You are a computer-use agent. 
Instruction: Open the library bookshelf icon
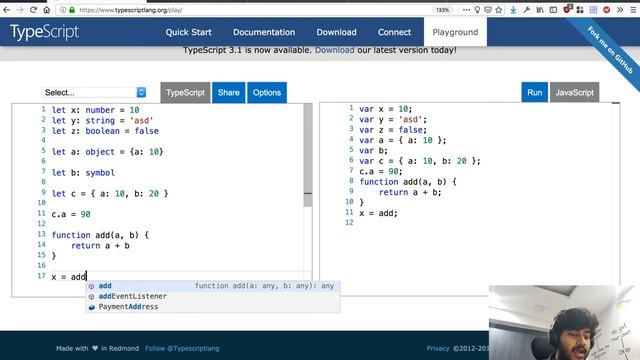click(x=540, y=10)
